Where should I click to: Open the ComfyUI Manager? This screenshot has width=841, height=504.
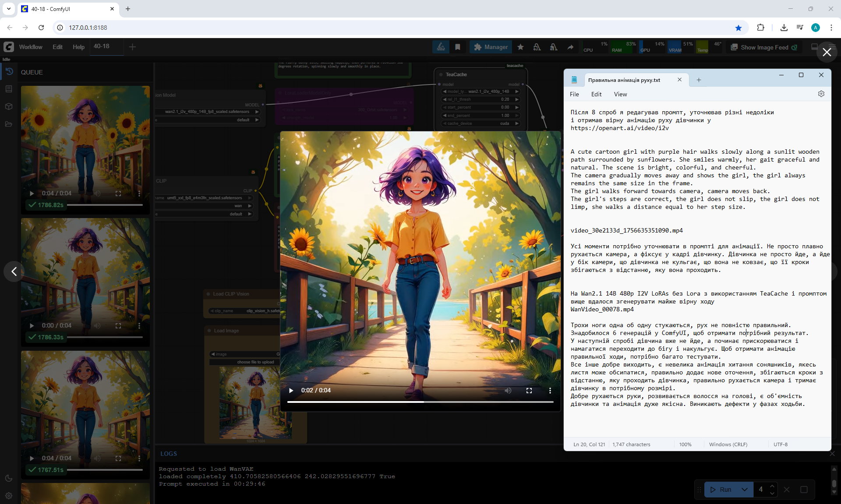coord(491,47)
